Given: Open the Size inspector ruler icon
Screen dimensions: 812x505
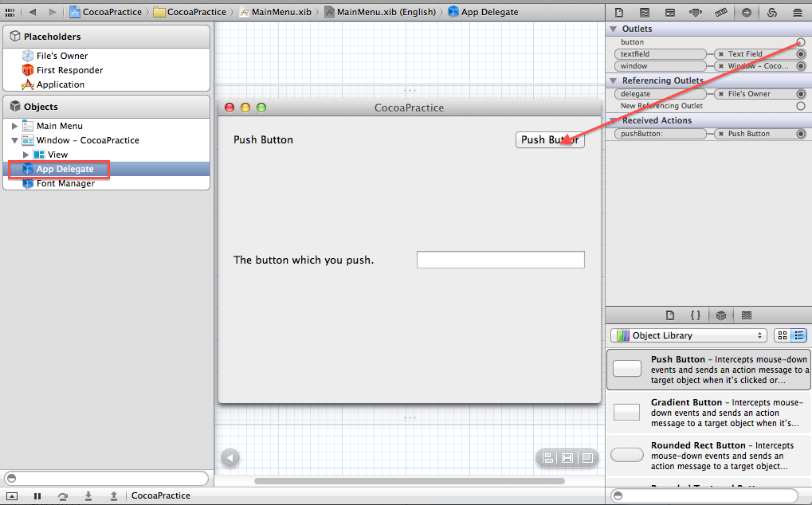Looking at the screenshot, I should point(721,13).
